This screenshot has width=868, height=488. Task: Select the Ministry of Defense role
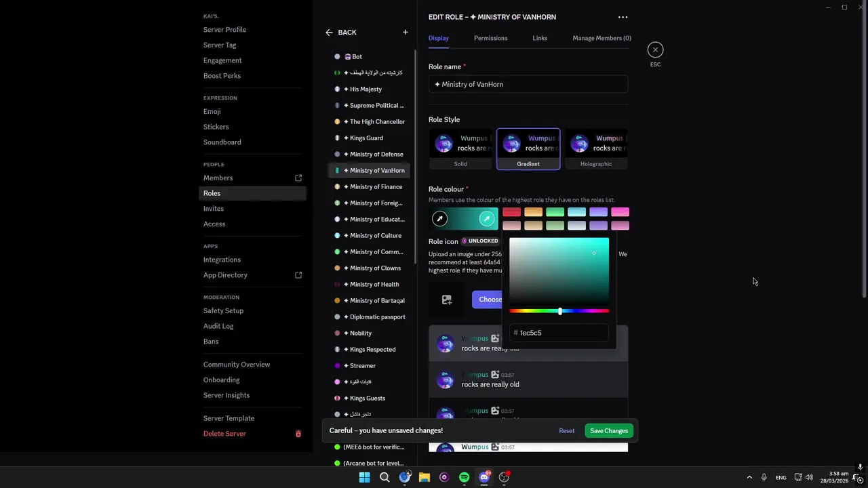[370, 155]
